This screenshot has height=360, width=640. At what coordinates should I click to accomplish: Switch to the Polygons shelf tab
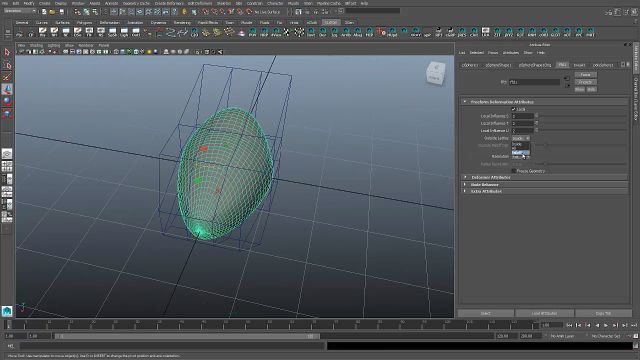click(84, 22)
